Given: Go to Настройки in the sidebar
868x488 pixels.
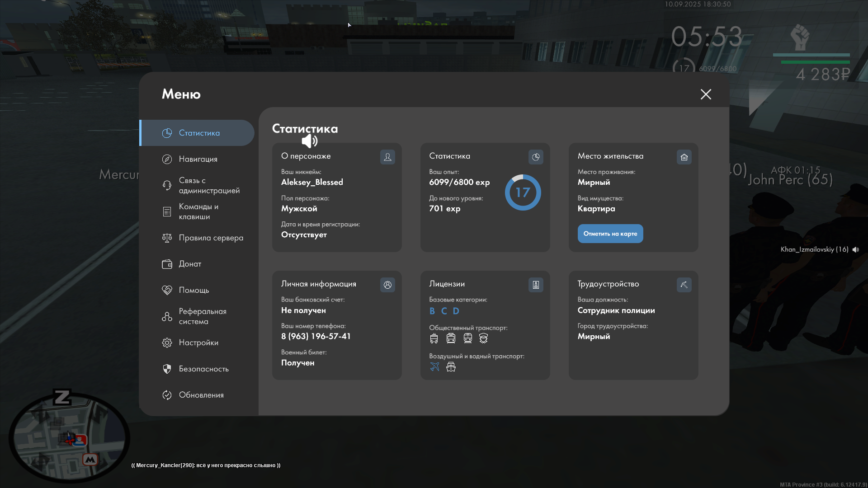Looking at the screenshot, I should tap(198, 343).
